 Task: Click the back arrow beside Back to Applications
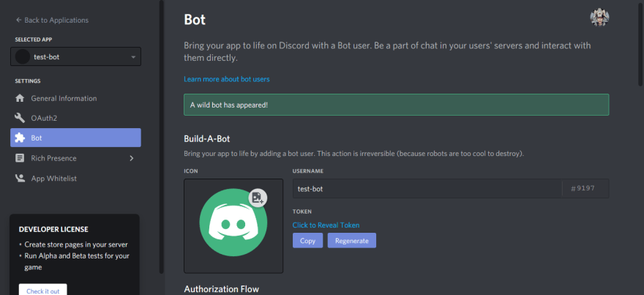18,20
